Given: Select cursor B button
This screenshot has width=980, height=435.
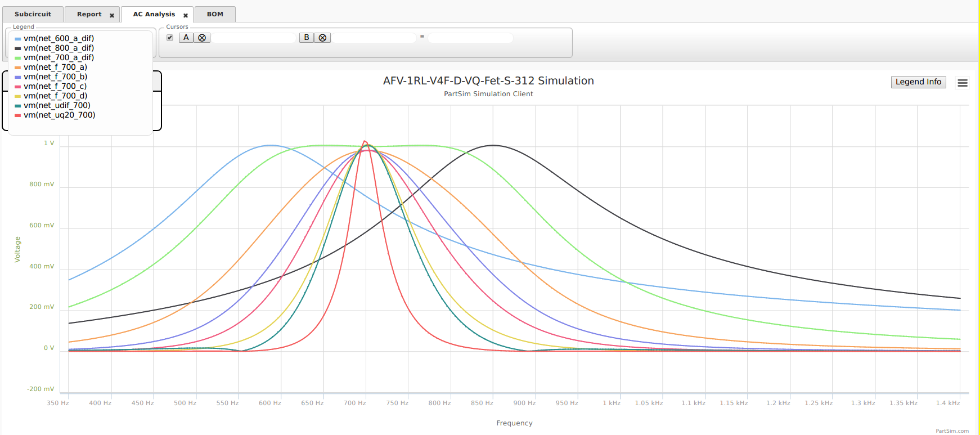Looking at the screenshot, I should point(307,38).
